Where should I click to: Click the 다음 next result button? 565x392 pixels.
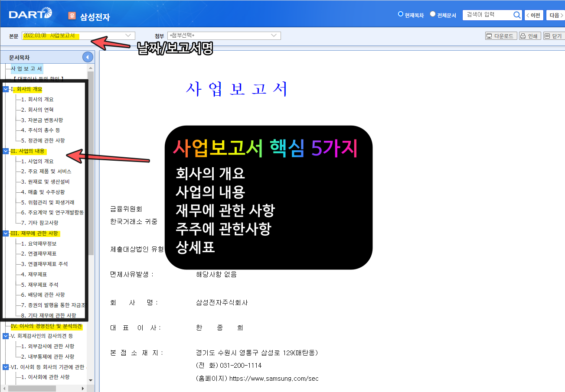click(555, 15)
